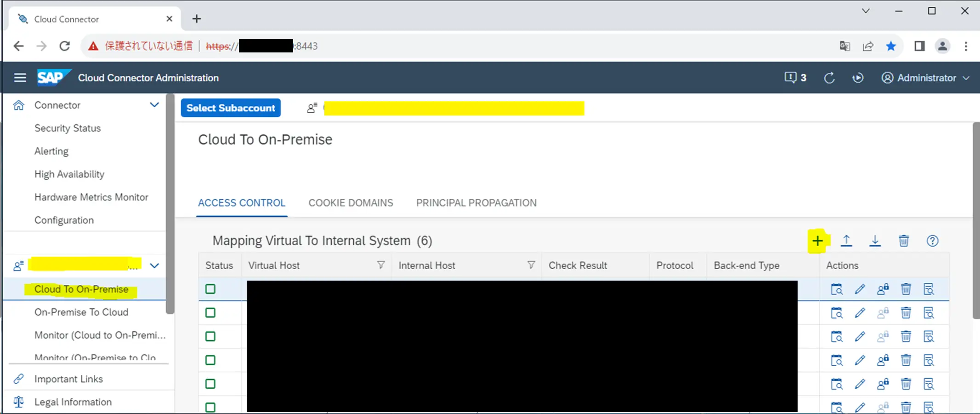
Task: Switch to ACCESS CONTROL tab
Action: [x=242, y=203]
